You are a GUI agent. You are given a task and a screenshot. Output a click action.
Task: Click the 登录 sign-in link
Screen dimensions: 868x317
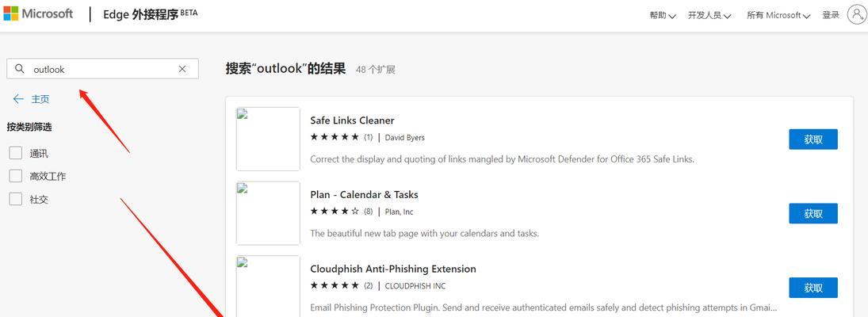coord(831,15)
